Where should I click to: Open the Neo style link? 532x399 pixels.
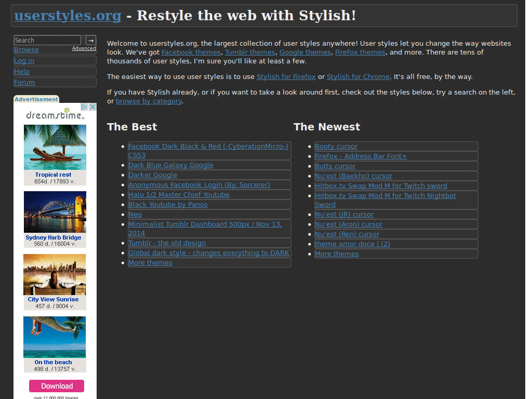click(x=135, y=214)
